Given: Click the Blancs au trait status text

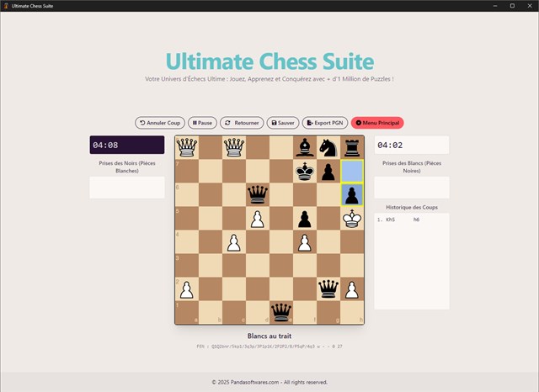Looking at the screenshot, I should (269, 336).
